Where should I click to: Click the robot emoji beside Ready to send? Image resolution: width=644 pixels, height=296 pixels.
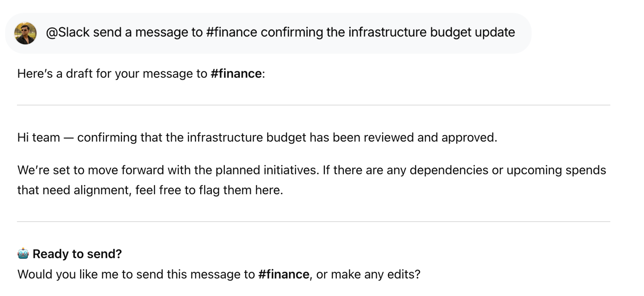23,253
